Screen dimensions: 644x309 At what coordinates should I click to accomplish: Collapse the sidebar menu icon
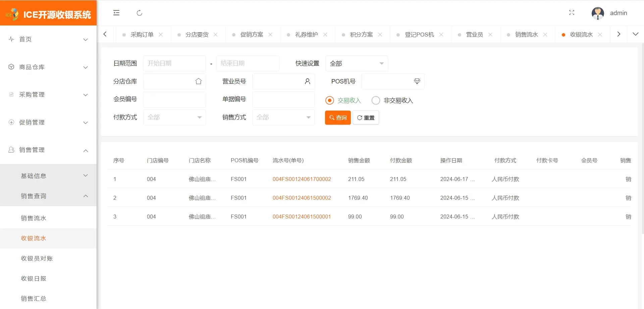pos(116,13)
